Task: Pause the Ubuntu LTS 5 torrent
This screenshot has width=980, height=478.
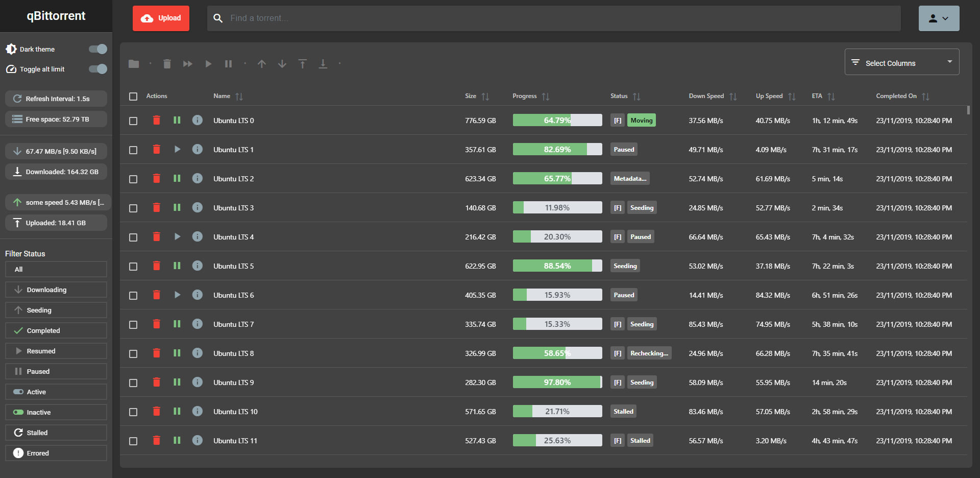Action: coord(177,266)
